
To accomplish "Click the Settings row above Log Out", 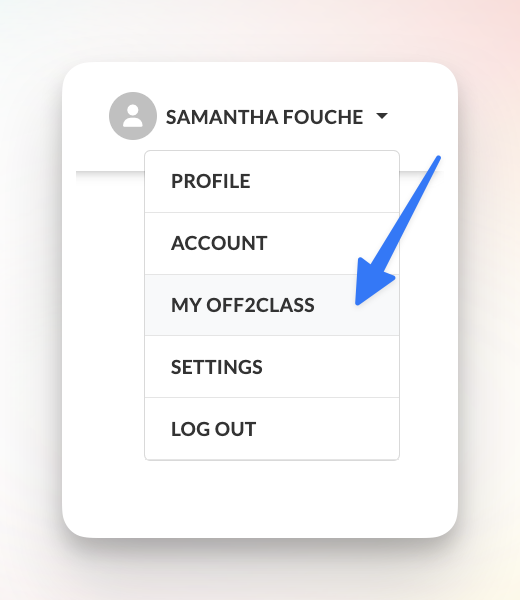I will [x=272, y=367].
